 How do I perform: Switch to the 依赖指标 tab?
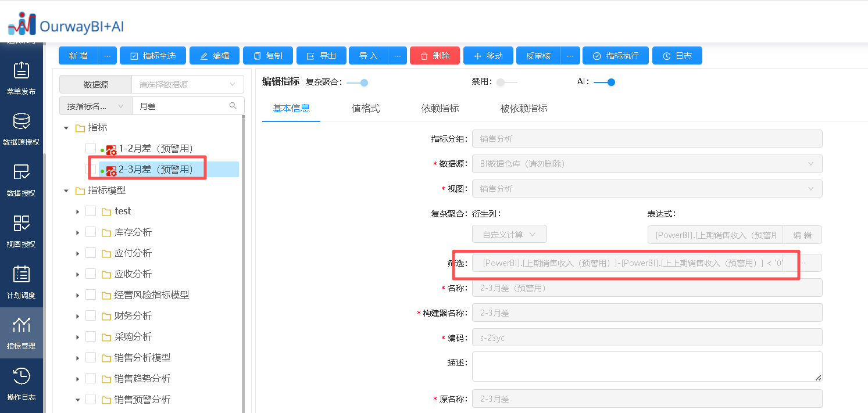pos(440,109)
